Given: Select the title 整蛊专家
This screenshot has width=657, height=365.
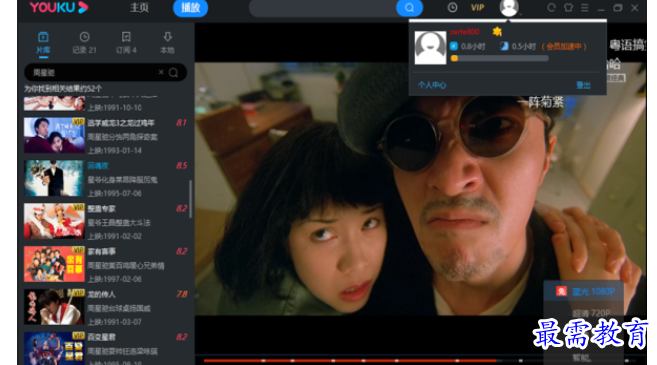Looking at the screenshot, I should point(101,209).
